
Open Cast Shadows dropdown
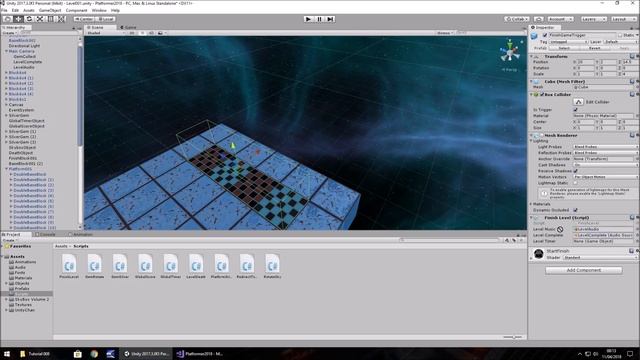pos(606,164)
